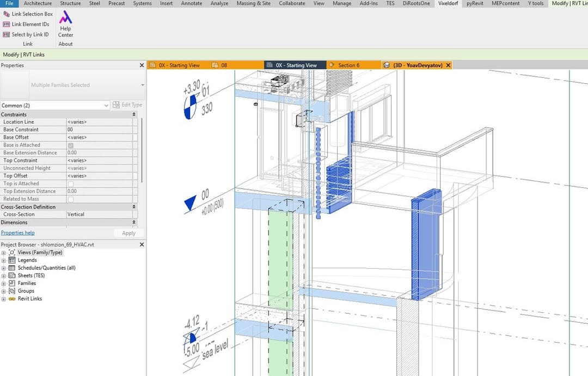This screenshot has height=376, width=588.
Task: Open the File menu
Action: 9,3
